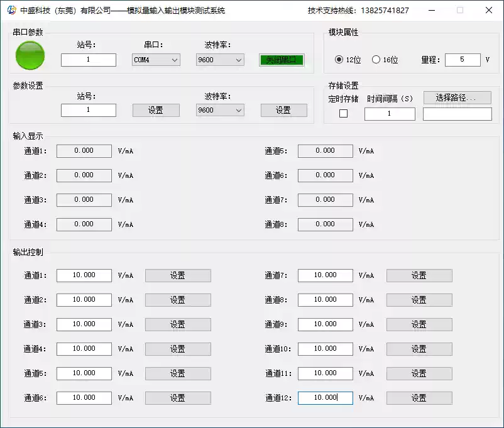Click the 站号 station number input in 串口参数
The image size is (504, 428).
coord(88,60)
